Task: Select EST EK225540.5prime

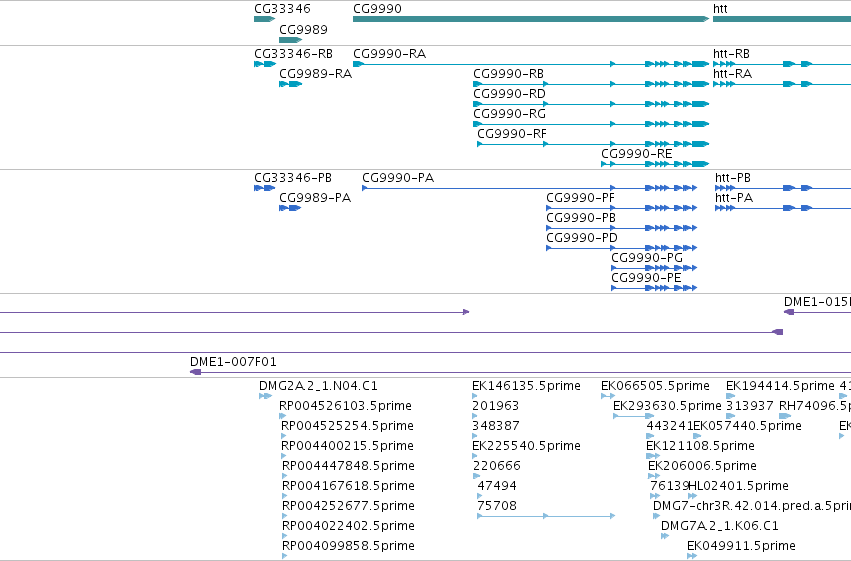Action: coord(475,456)
